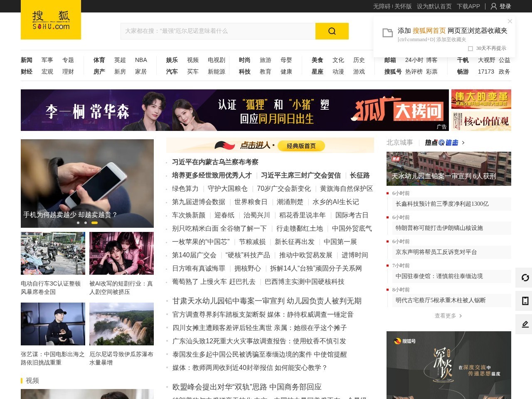
Task: Open the 下载APP link
Action: pyautogui.click(x=468, y=6)
